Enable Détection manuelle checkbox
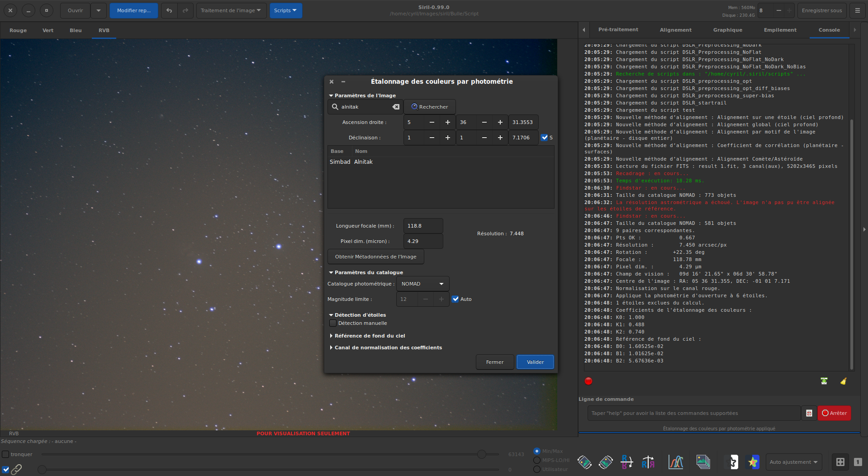Viewport: 868px width, 476px height. click(x=333, y=323)
